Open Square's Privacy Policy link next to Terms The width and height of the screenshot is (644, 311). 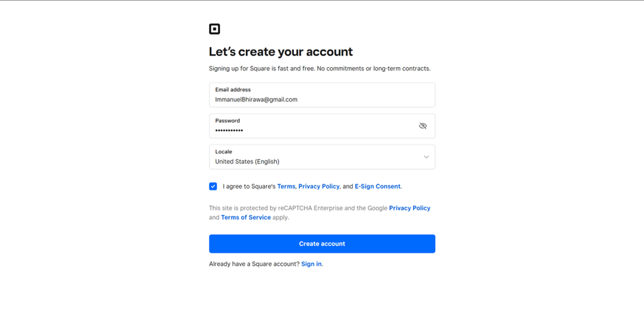pos(319,186)
